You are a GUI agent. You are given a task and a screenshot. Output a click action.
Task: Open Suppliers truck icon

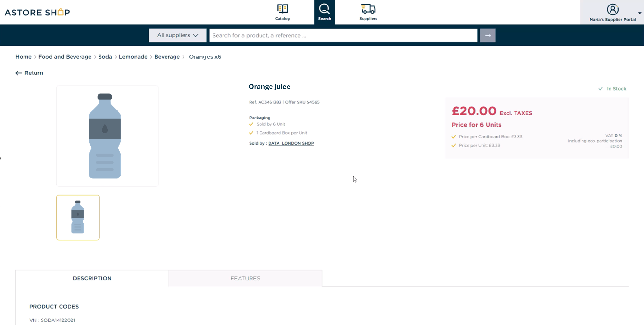coord(368,9)
